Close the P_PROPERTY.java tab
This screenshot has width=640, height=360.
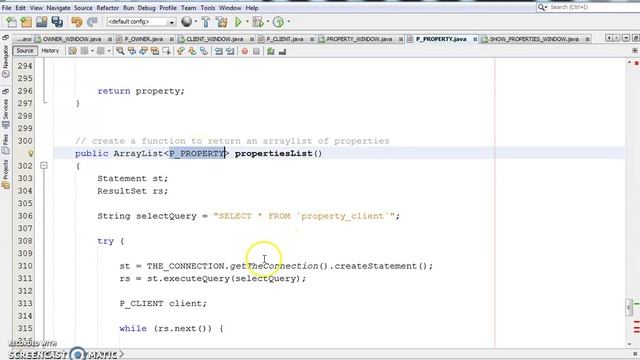click(475, 39)
